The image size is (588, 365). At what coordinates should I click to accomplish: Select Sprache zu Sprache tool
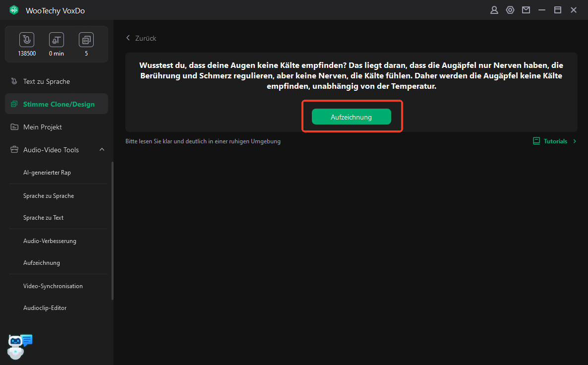[x=49, y=196]
